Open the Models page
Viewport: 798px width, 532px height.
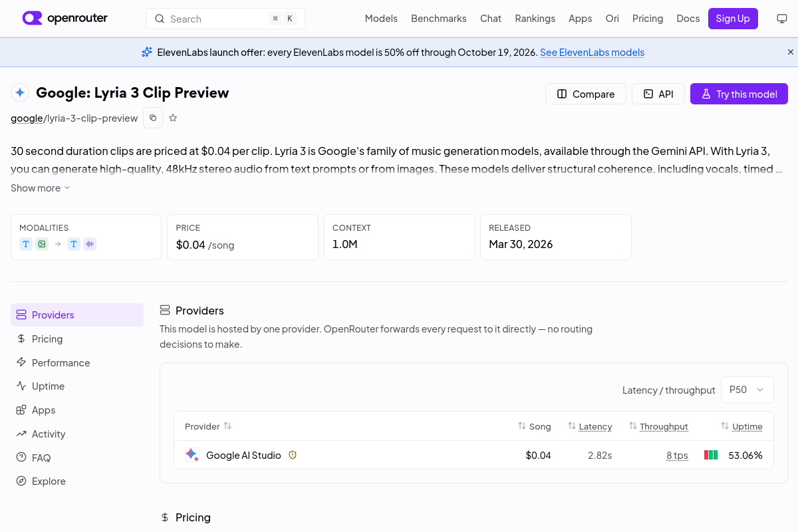(x=381, y=19)
